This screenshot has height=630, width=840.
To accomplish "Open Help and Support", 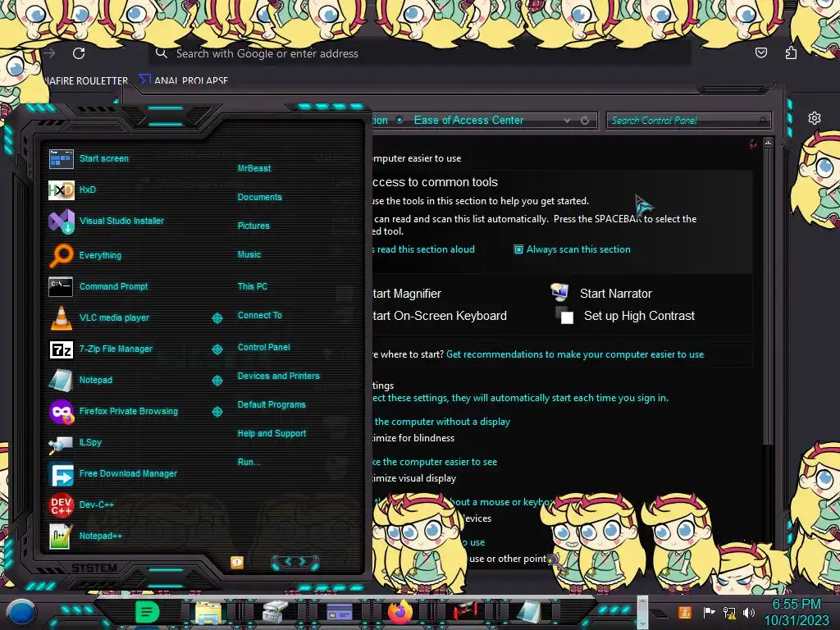I will point(272,433).
